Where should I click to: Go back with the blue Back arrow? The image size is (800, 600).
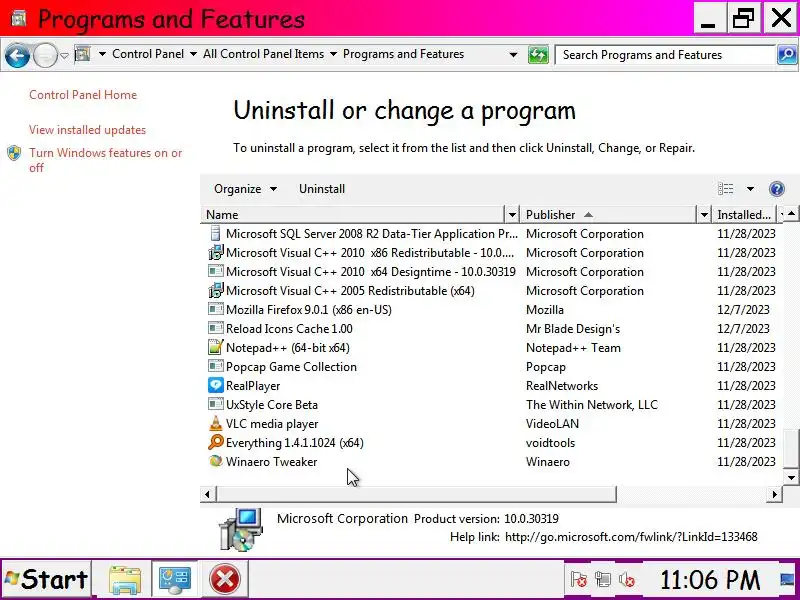[x=17, y=55]
